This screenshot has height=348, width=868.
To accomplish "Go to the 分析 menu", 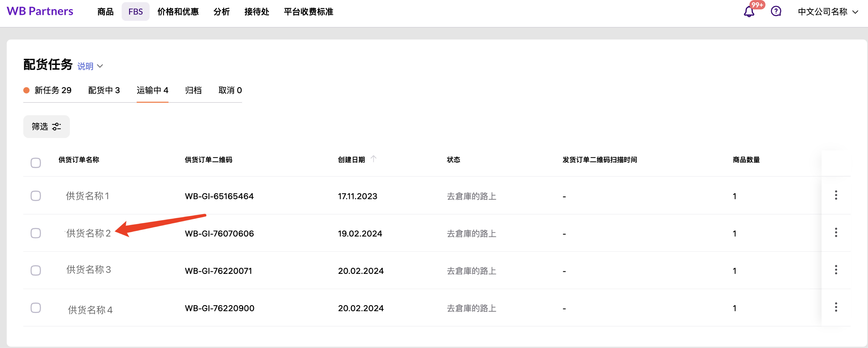I will coord(221,12).
